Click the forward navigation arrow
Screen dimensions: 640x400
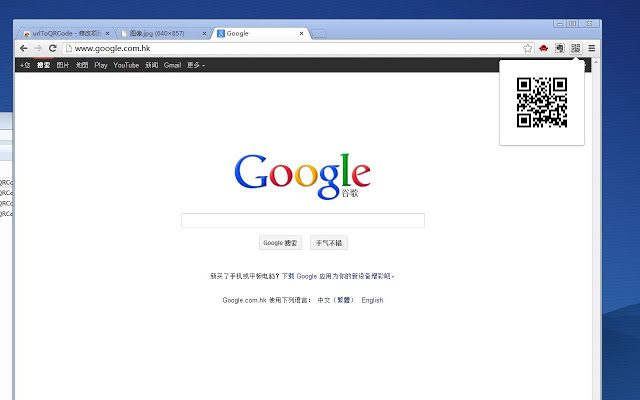click(x=38, y=49)
